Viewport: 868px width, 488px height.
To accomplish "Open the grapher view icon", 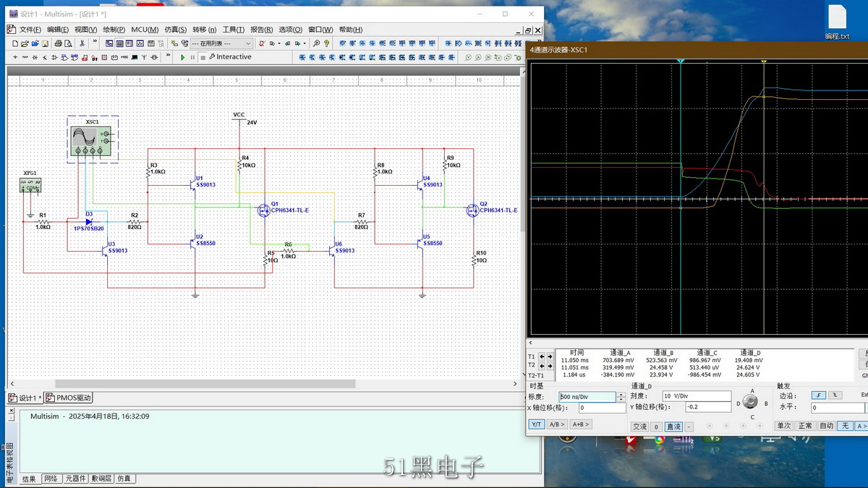I will click(x=140, y=43).
